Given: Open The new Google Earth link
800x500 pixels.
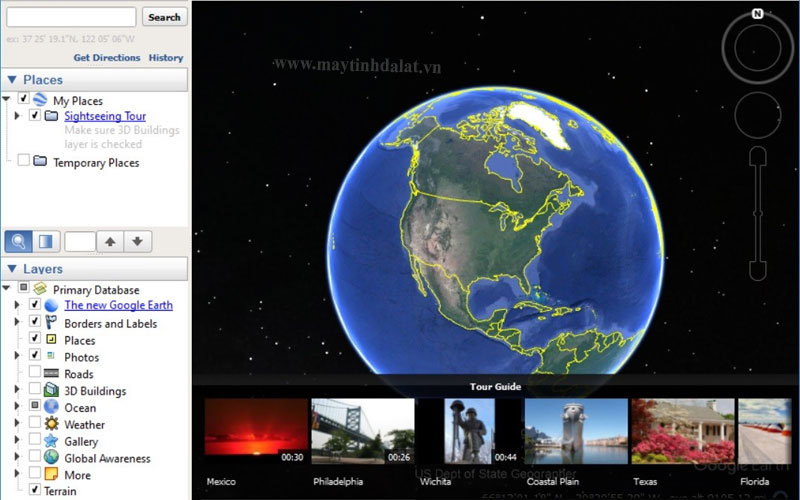Looking at the screenshot, I should [x=118, y=305].
